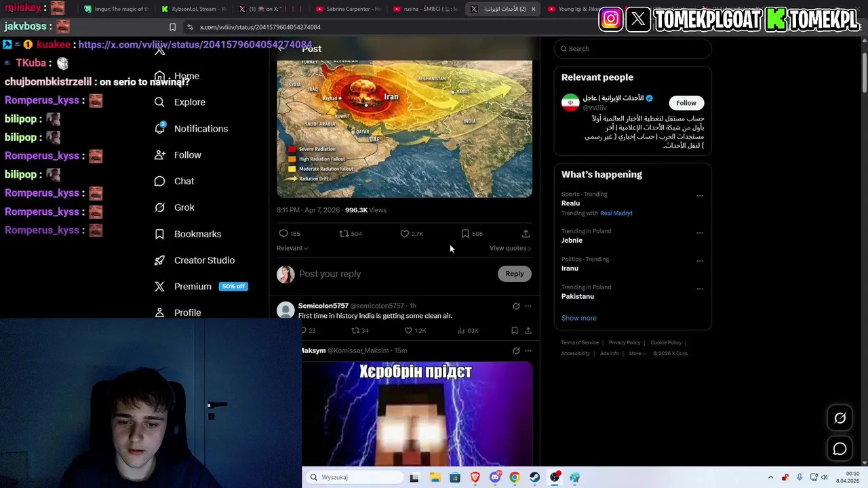Open Bookmarks in the sidebar
The width and height of the screenshot is (868, 488).
tap(188, 234)
